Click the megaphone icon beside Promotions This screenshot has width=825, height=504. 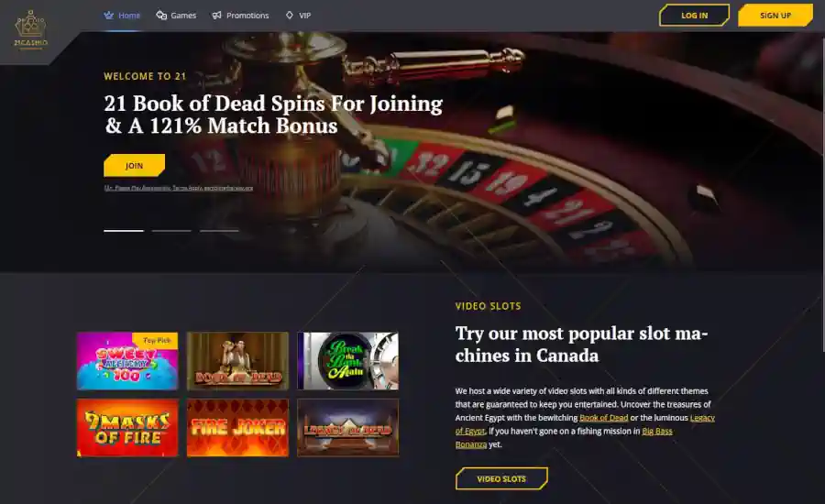[x=216, y=16]
